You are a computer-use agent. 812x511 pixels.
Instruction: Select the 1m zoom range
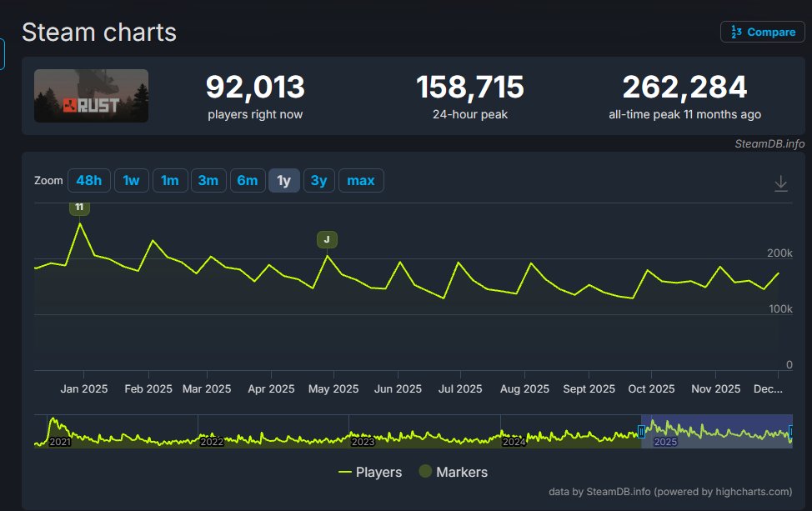(170, 181)
